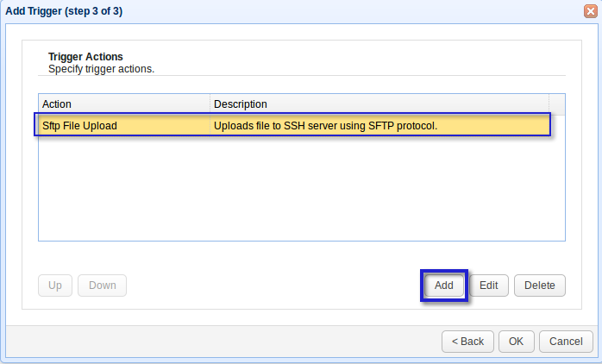Close the Add Trigger dialog

[x=589, y=12]
